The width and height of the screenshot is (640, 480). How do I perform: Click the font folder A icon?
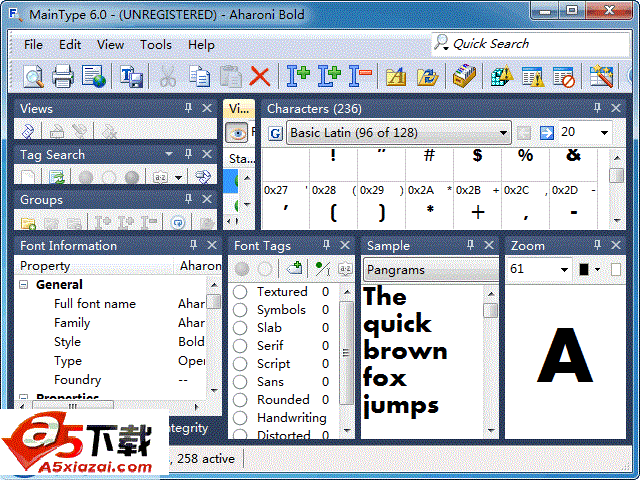(x=396, y=76)
